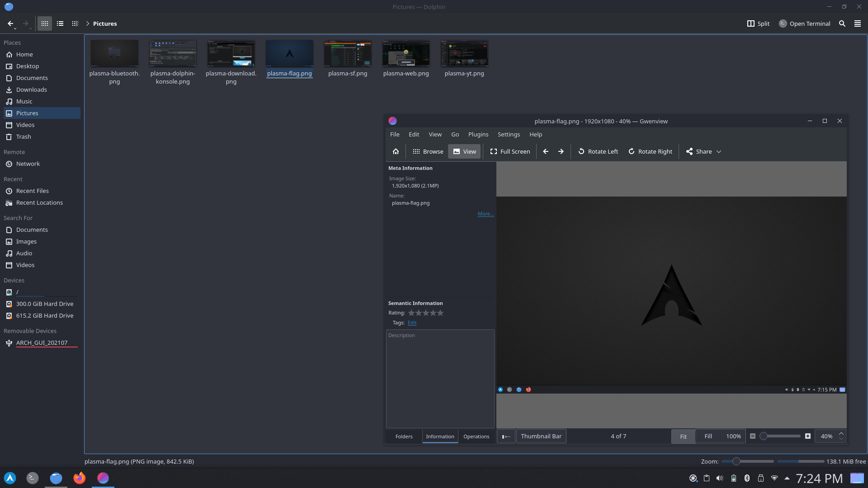The width and height of the screenshot is (868, 488).
Task: Increase the zoom percentage spinbox
Action: pos(841,434)
